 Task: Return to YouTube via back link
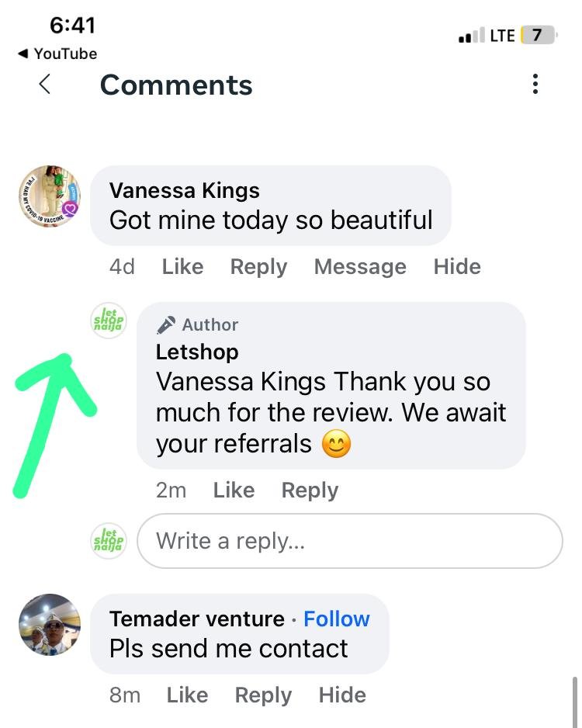click(x=57, y=54)
